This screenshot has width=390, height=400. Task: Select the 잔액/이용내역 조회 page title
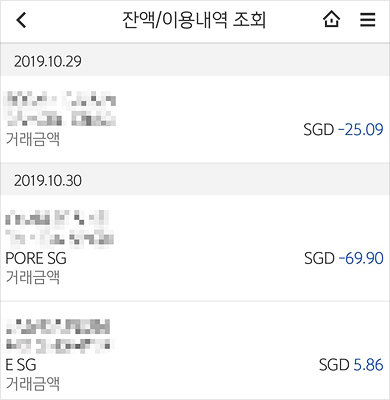(x=194, y=20)
